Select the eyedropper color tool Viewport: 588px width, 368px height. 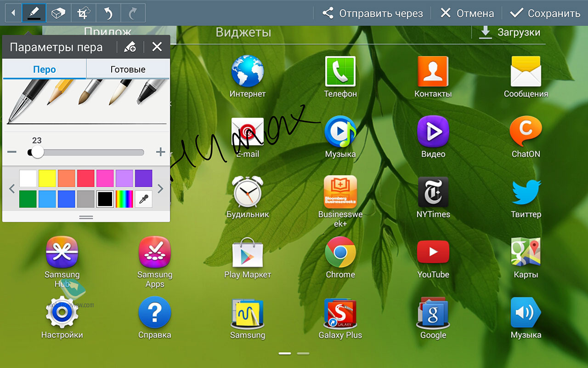point(143,199)
